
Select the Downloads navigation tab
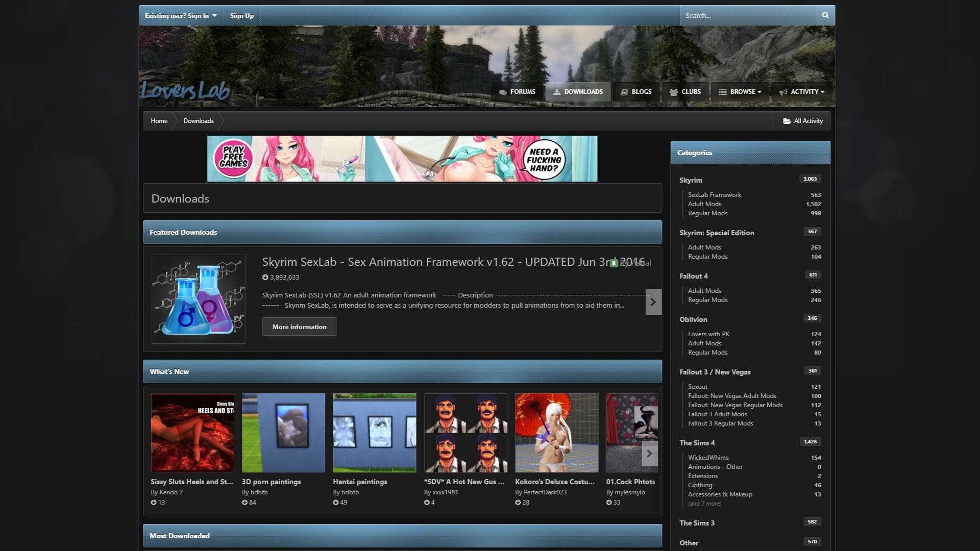[x=578, y=92]
